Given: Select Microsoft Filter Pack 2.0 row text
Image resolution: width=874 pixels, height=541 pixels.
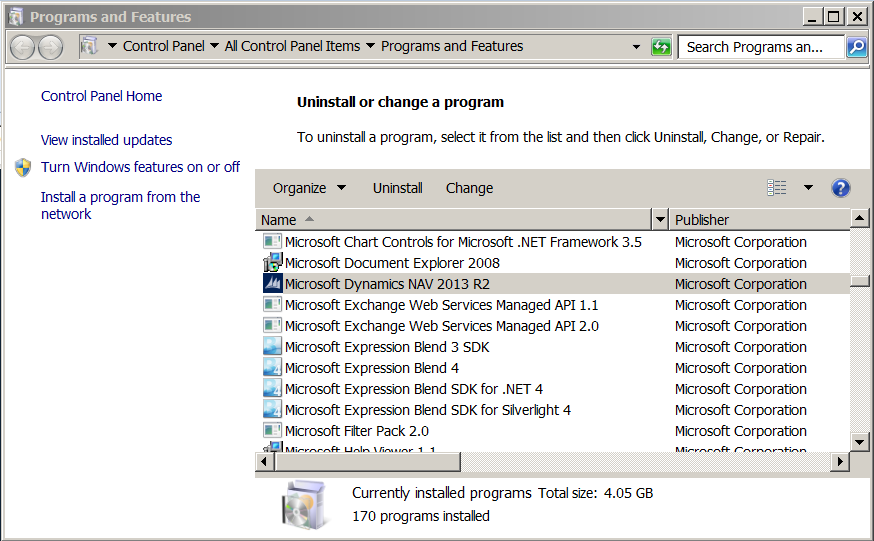Looking at the screenshot, I should [357, 431].
